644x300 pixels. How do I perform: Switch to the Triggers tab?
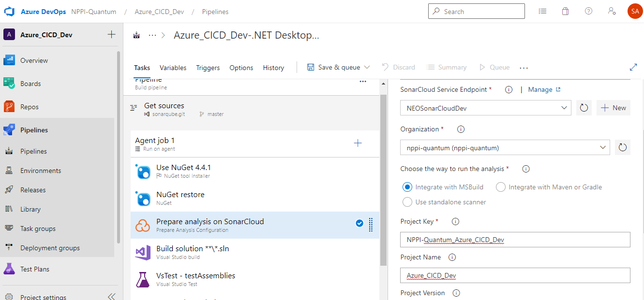click(x=208, y=68)
